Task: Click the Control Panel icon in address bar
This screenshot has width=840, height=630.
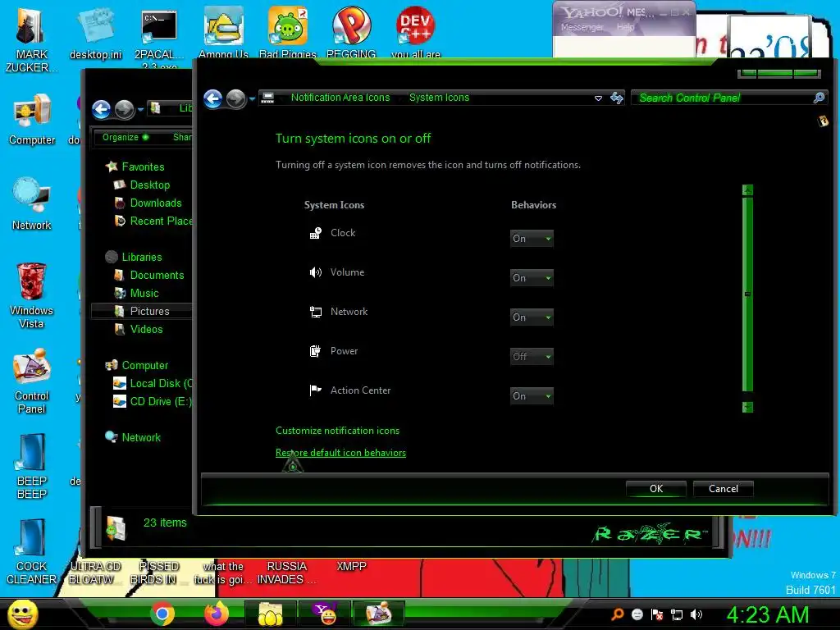Action: click(267, 98)
